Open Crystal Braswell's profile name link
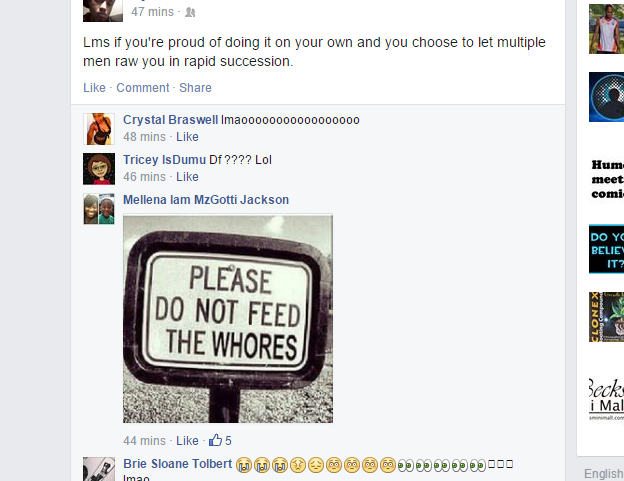This screenshot has width=624, height=481. 170,120
